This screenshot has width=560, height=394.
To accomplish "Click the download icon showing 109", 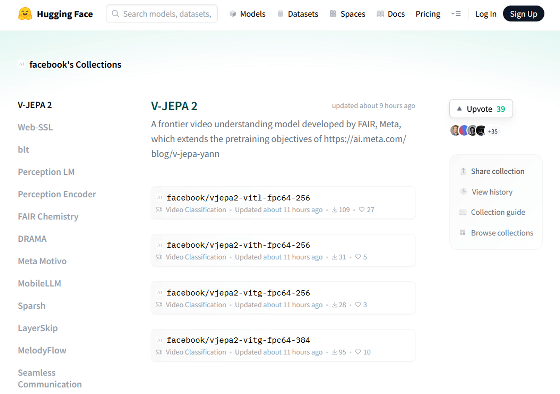I will (x=334, y=210).
